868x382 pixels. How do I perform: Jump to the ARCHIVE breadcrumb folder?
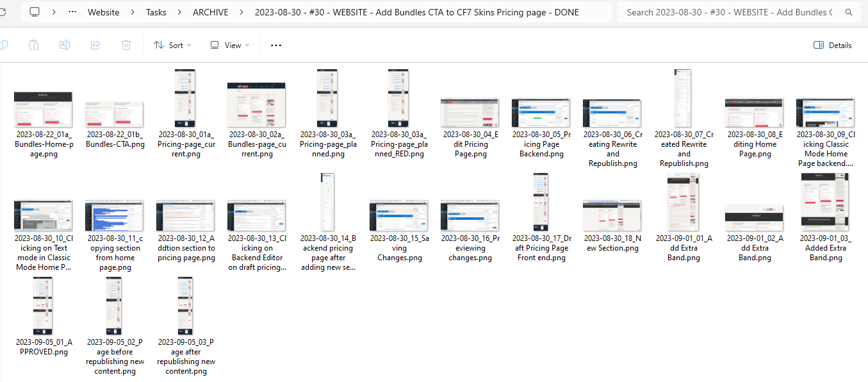[x=210, y=12]
